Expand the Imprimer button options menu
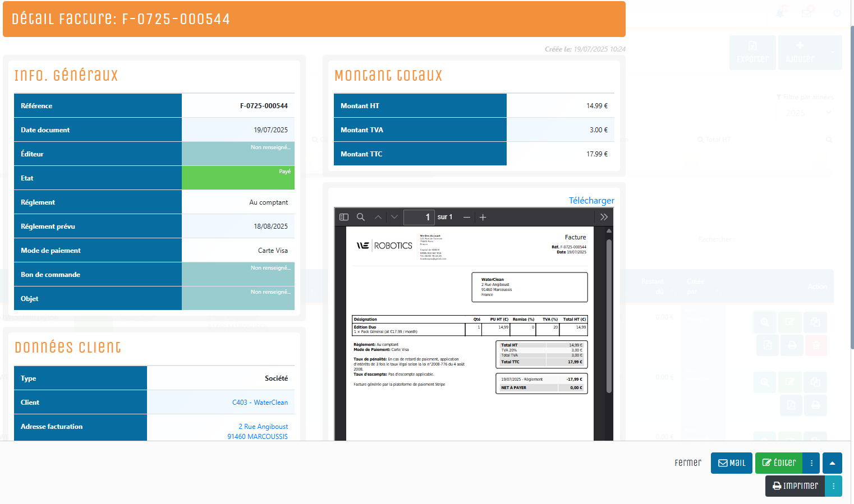 [x=833, y=486]
